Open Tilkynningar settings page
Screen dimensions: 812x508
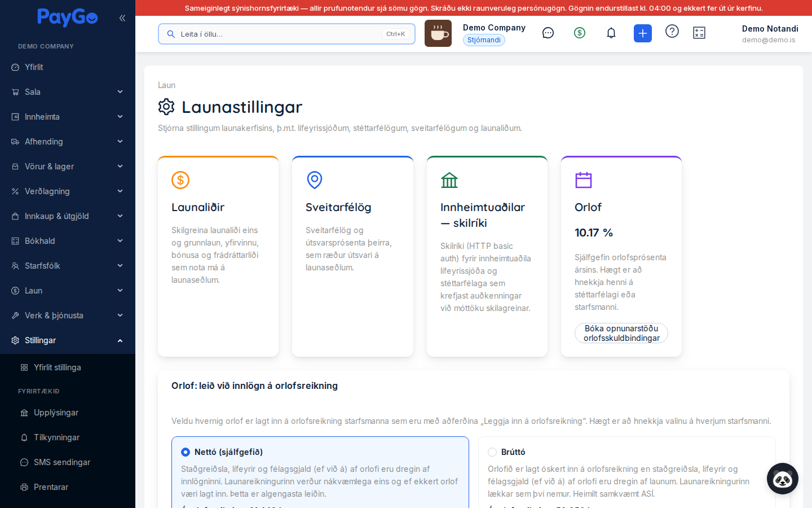(68, 437)
